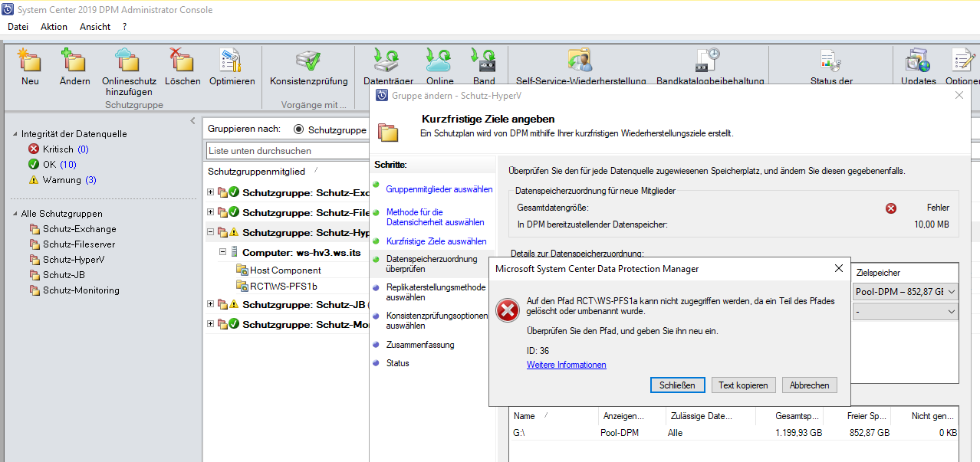Click the Status der toolbar icon
The height and width of the screenshot is (462, 980).
[x=831, y=61]
